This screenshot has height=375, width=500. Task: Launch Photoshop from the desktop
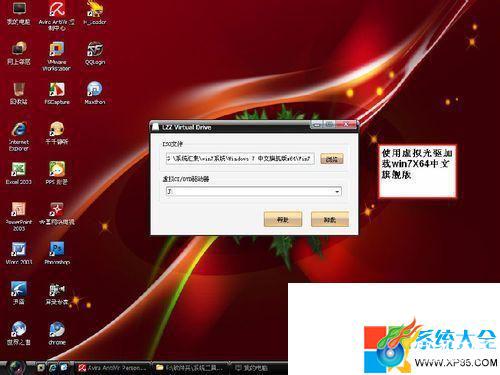[x=57, y=253]
